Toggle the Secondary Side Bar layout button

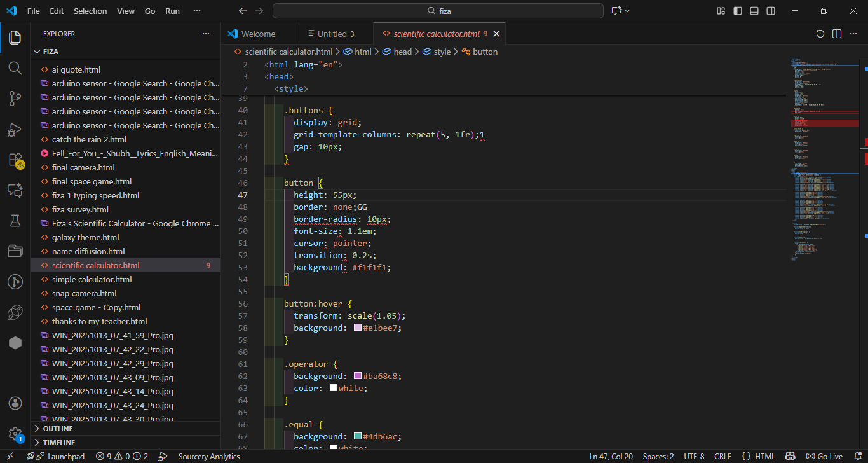point(771,11)
